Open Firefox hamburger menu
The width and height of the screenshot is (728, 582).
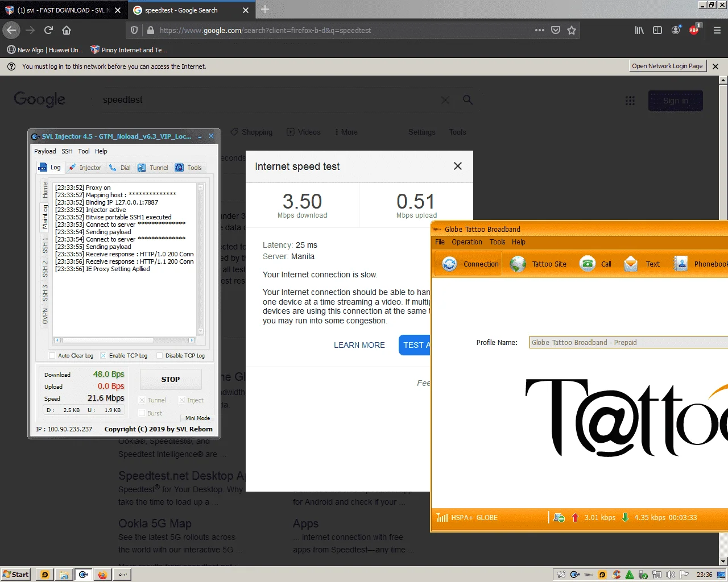[x=717, y=30]
